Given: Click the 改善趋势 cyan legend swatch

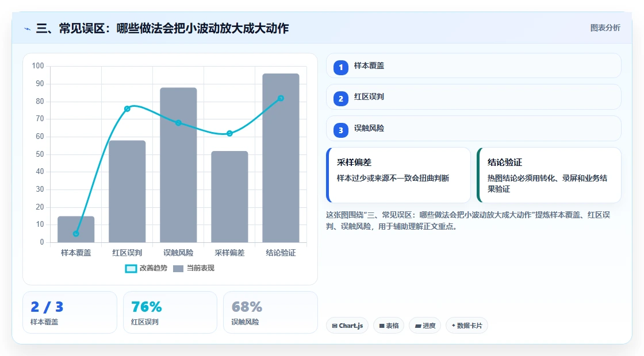Looking at the screenshot, I should tap(131, 269).
